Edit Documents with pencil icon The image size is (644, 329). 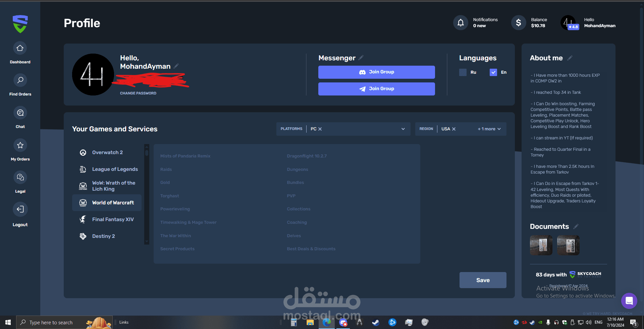coord(576,226)
